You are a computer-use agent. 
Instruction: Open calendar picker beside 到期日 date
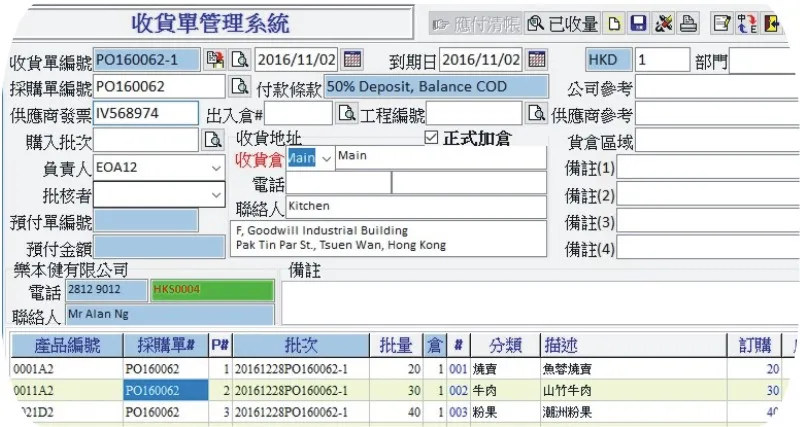(x=536, y=60)
